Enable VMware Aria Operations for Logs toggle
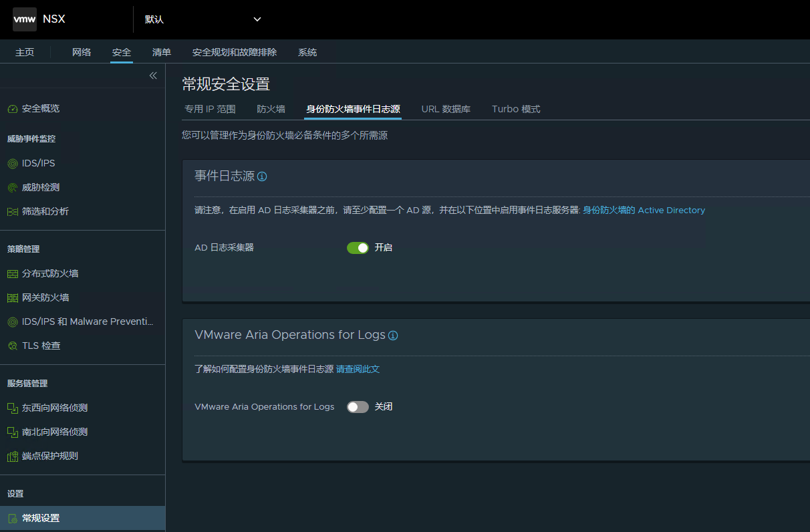Image resolution: width=810 pixels, height=532 pixels. click(x=358, y=407)
